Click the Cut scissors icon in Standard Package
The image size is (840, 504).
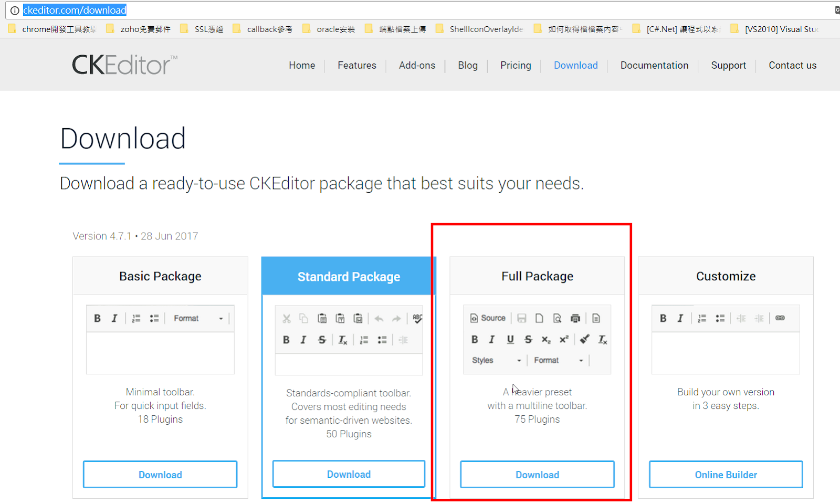[287, 318]
